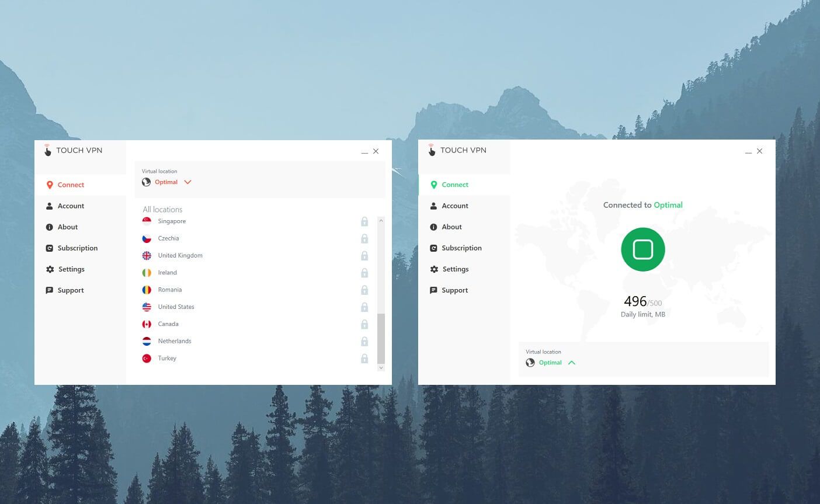Click the lock icon on the Netherlands row
Viewport: 820px width, 504px height.
(x=364, y=341)
